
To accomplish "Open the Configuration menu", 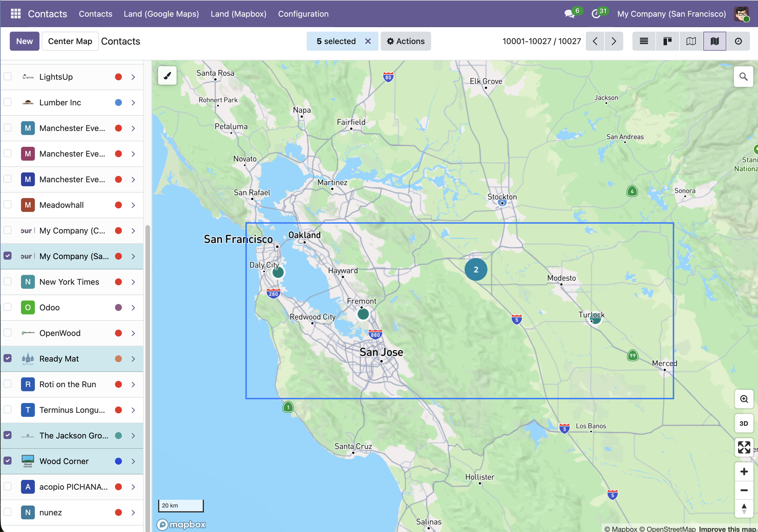I will (x=303, y=14).
